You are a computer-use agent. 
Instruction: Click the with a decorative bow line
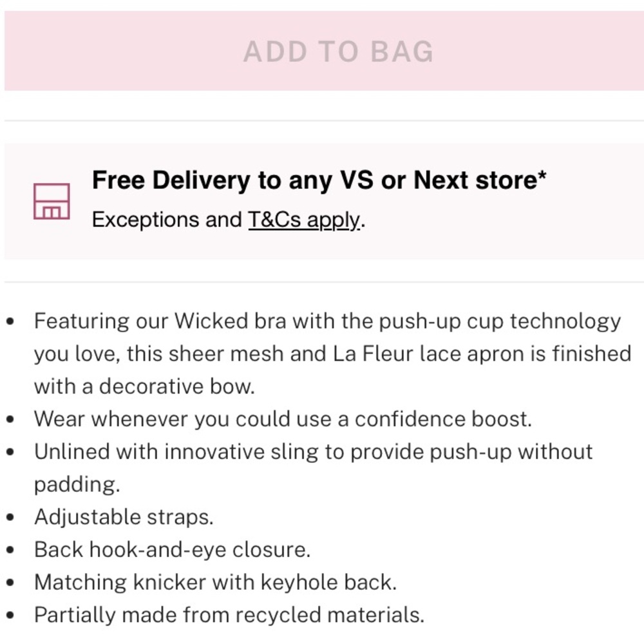tap(144, 386)
